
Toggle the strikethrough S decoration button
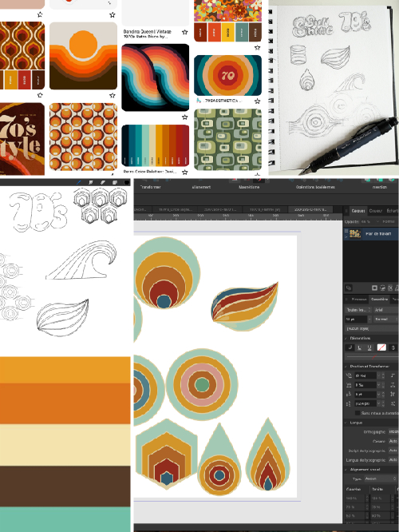[393, 347]
